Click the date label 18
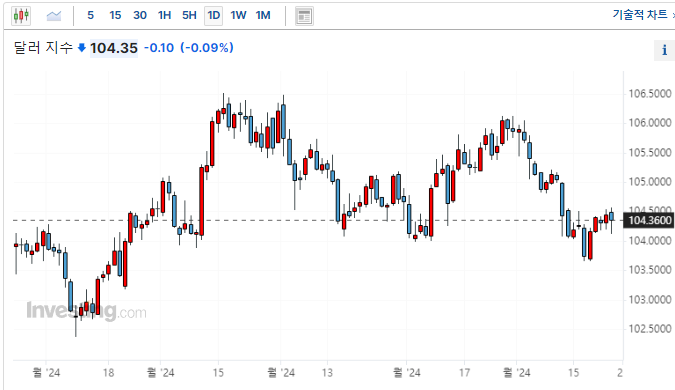675x390 pixels. pos(108,373)
